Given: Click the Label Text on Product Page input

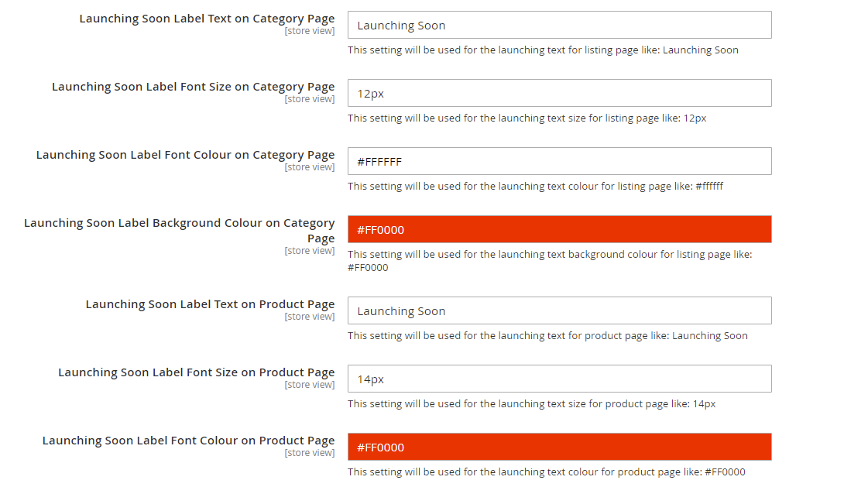Looking at the screenshot, I should tap(559, 310).
